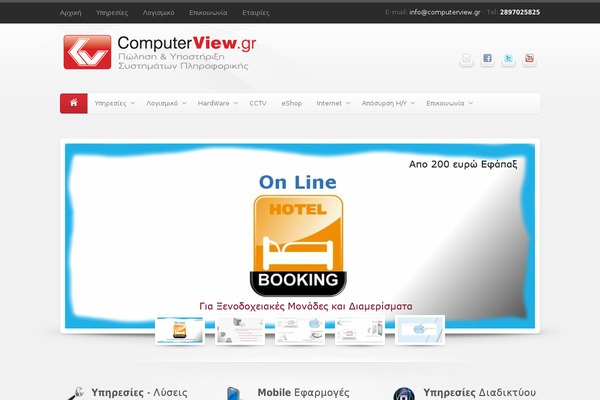Open the YouTube social icon
The width and height of the screenshot is (600, 400).
529,59
